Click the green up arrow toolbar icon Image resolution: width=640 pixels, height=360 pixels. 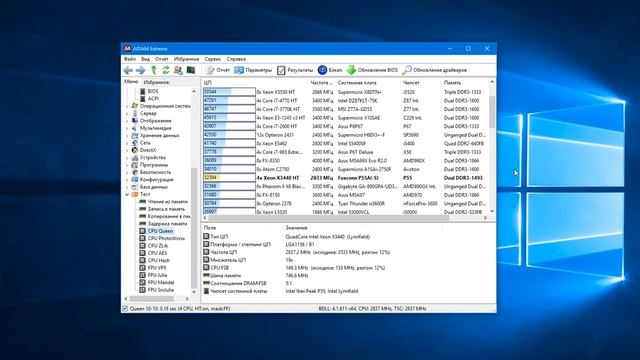(154, 70)
